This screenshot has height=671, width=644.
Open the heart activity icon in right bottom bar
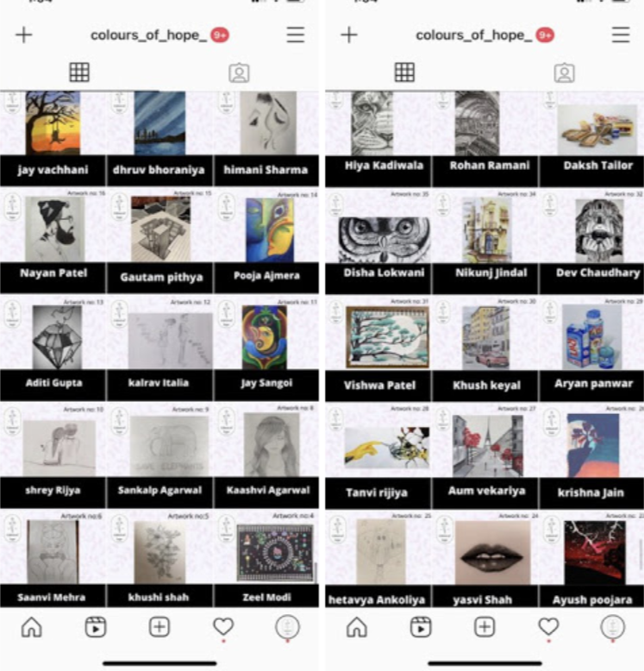coord(548,627)
